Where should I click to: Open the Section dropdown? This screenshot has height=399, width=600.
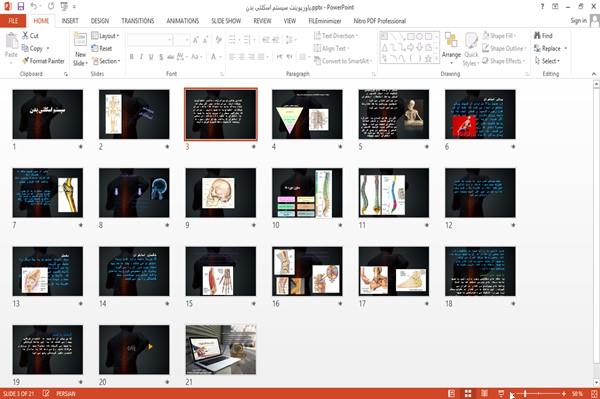coord(106,61)
